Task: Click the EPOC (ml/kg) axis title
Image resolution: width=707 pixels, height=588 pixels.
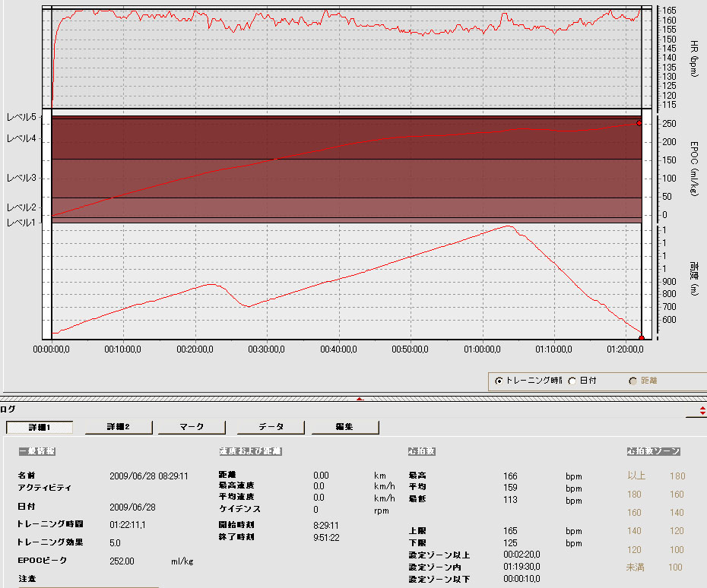Action: tap(694, 169)
